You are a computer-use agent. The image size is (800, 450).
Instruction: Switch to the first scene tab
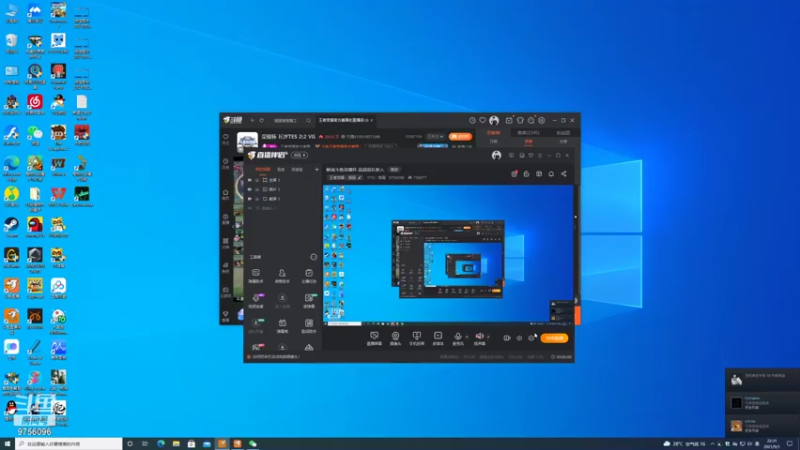point(263,169)
